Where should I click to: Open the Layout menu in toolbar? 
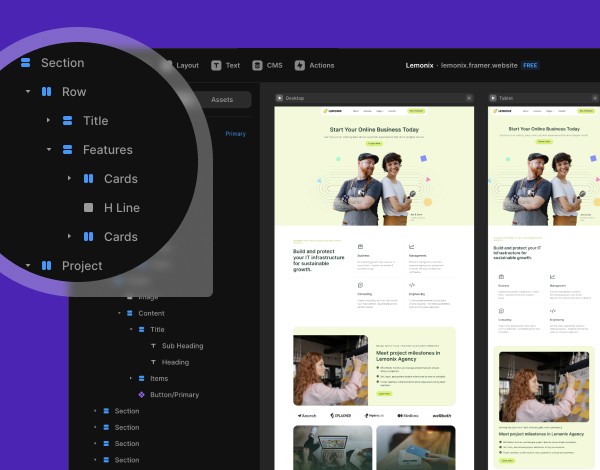pyautogui.click(x=188, y=65)
